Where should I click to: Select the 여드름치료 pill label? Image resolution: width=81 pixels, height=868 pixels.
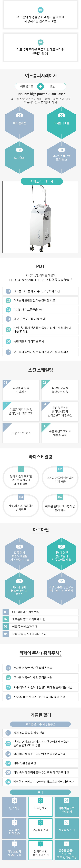(x=27, y=86)
